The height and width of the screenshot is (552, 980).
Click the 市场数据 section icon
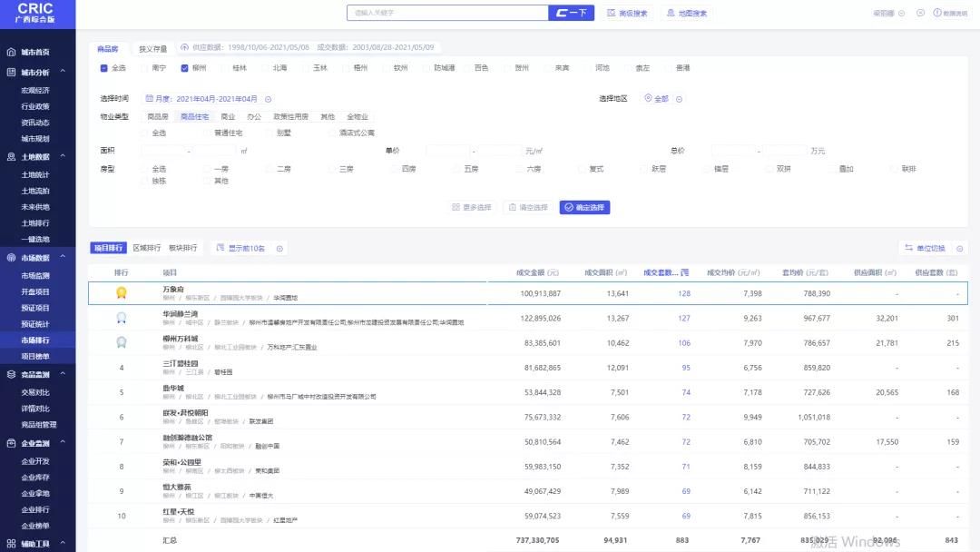click(x=11, y=258)
